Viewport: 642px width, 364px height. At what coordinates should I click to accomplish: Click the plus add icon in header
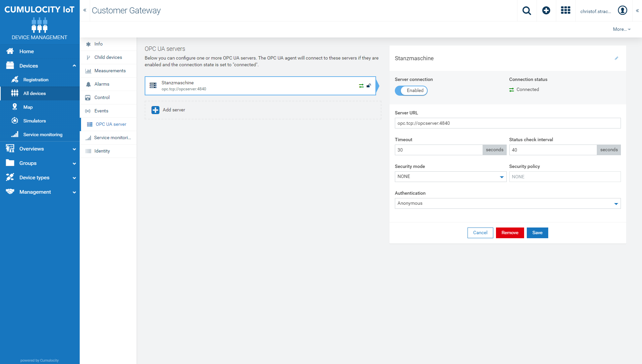point(546,11)
